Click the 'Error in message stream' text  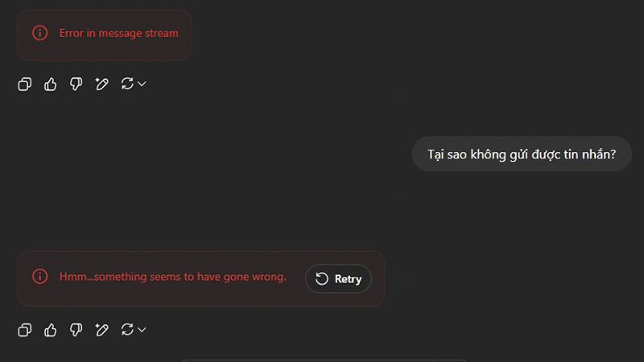coord(119,34)
